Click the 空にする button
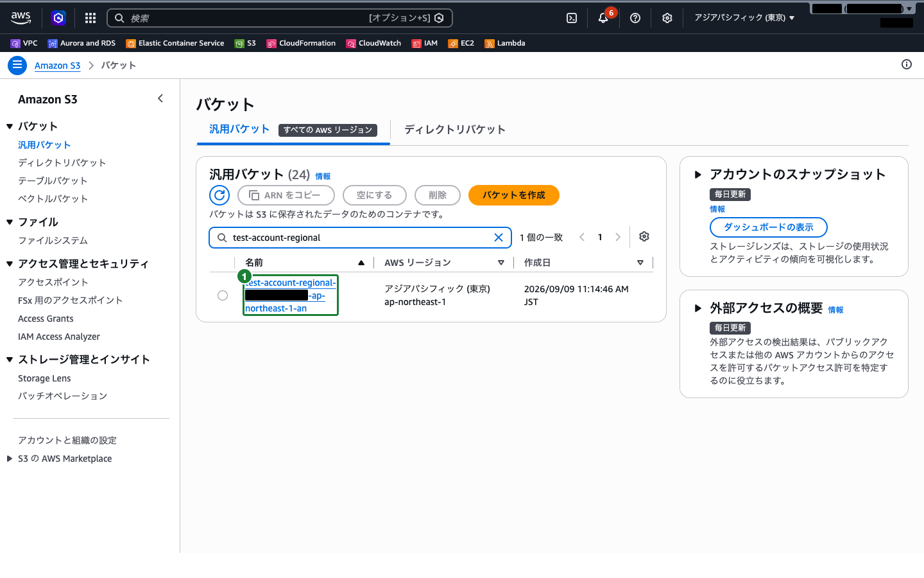924x578 pixels. point(375,195)
